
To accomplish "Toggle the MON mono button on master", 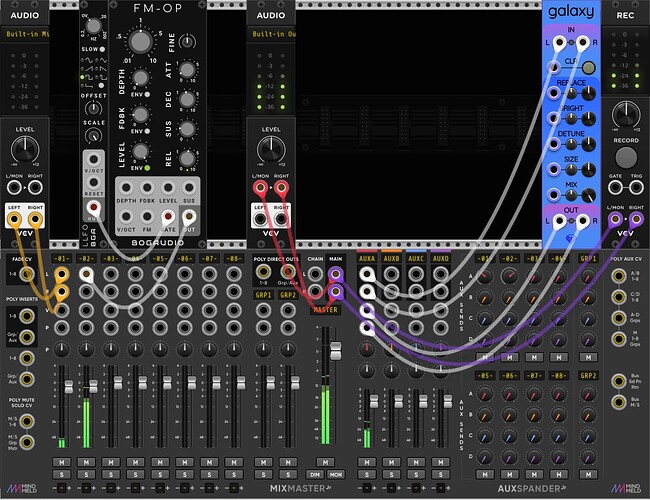I will 336,474.
